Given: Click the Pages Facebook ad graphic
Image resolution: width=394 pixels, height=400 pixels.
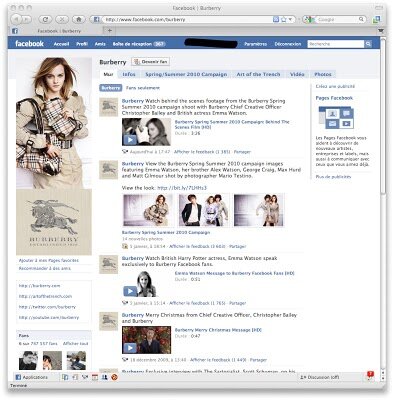Looking at the screenshot, I should [x=336, y=118].
